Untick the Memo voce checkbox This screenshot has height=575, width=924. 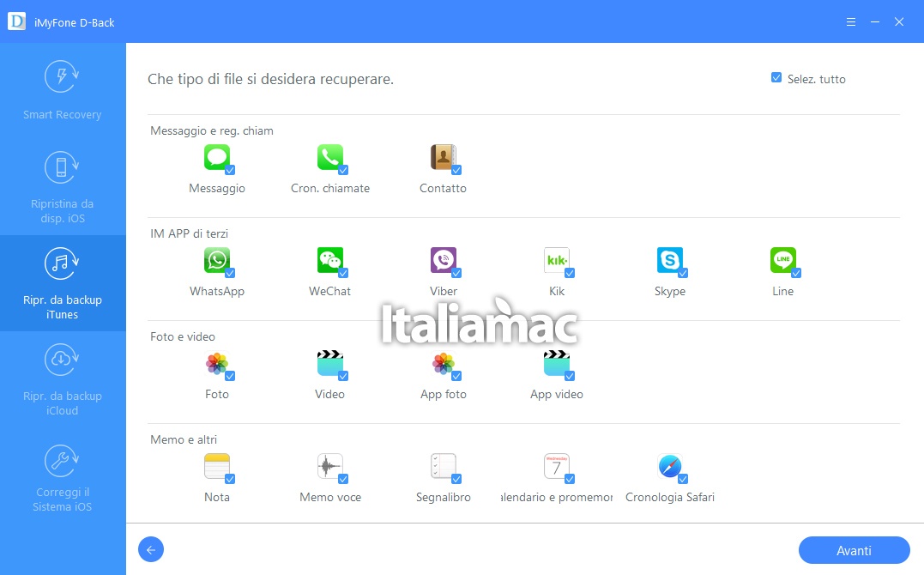[x=343, y=479]
